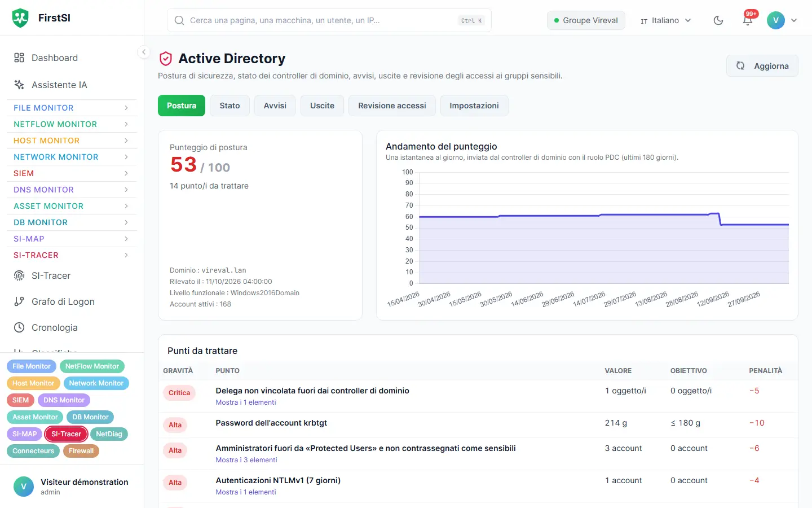Viewport: 812px width, 508px height.
Task: Show elements for Delega non vincolata
Action: (246, 402)
